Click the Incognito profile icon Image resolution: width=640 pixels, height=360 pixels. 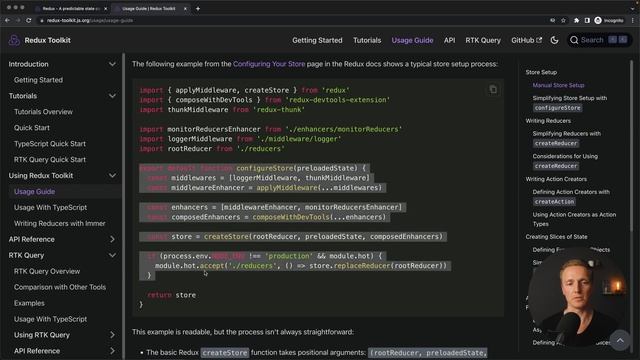pos(598,20)
